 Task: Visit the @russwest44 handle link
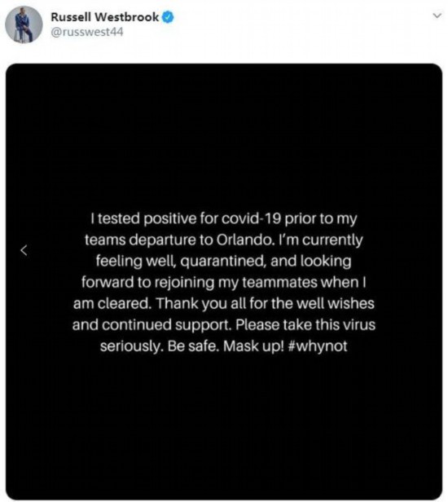pos(87,32)
